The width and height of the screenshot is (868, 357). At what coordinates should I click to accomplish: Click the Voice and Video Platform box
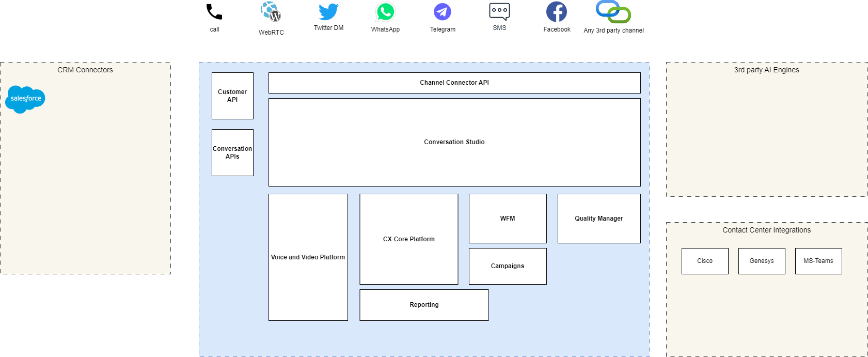[x=308, y=257]
